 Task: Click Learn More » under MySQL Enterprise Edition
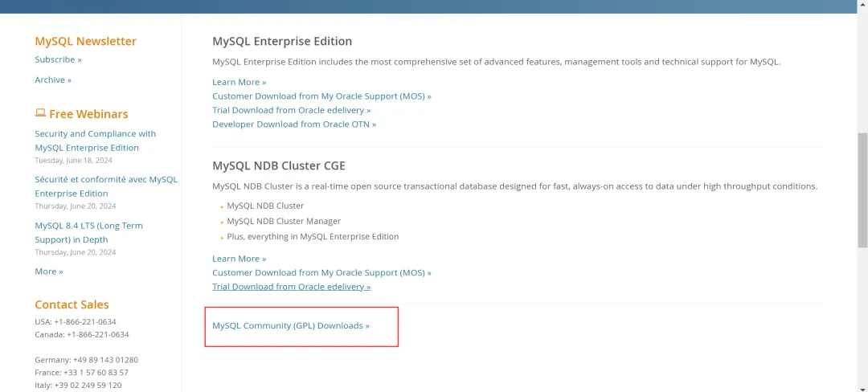(240, 82)
